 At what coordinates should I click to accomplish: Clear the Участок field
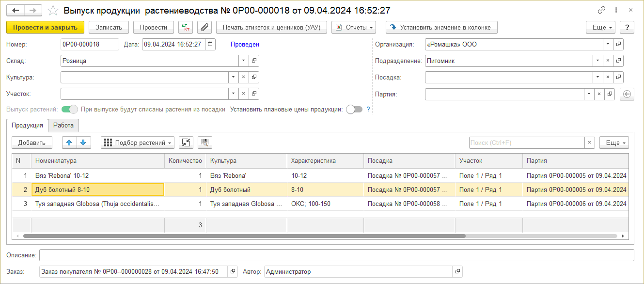(244, 94)
